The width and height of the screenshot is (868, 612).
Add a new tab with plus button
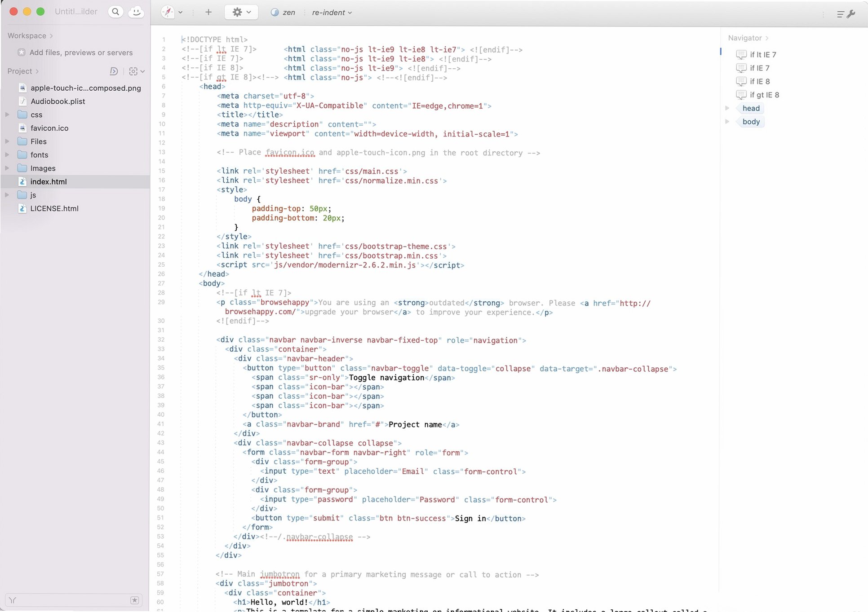pos(208,12)
